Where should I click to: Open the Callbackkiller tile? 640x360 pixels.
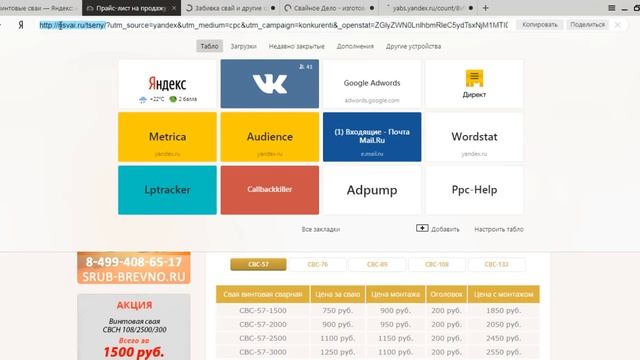(270, 190)
